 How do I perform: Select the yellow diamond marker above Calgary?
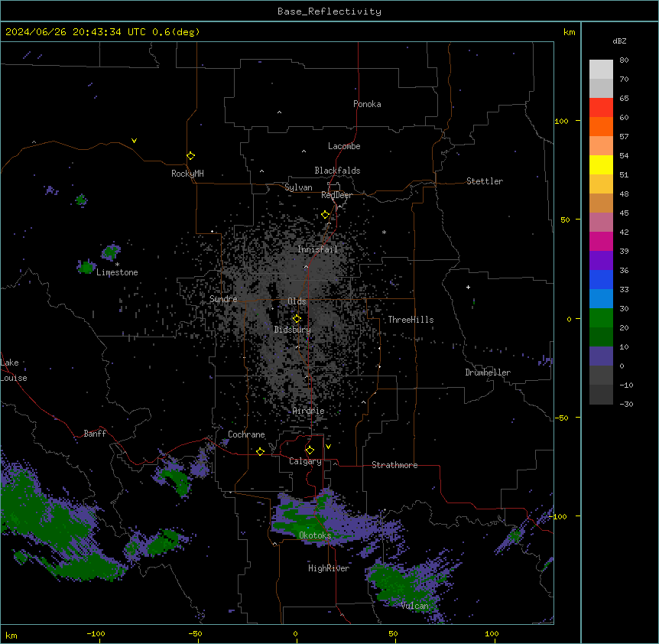coord(310,450)
